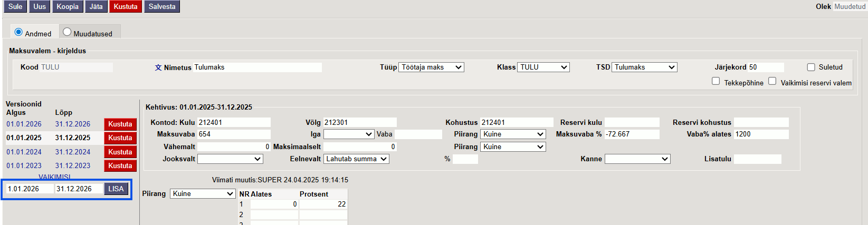This screenshot has width=868, height=225.
Task: Check the Vaikimisi reservi valem box
Action: [x=772, y=81]
